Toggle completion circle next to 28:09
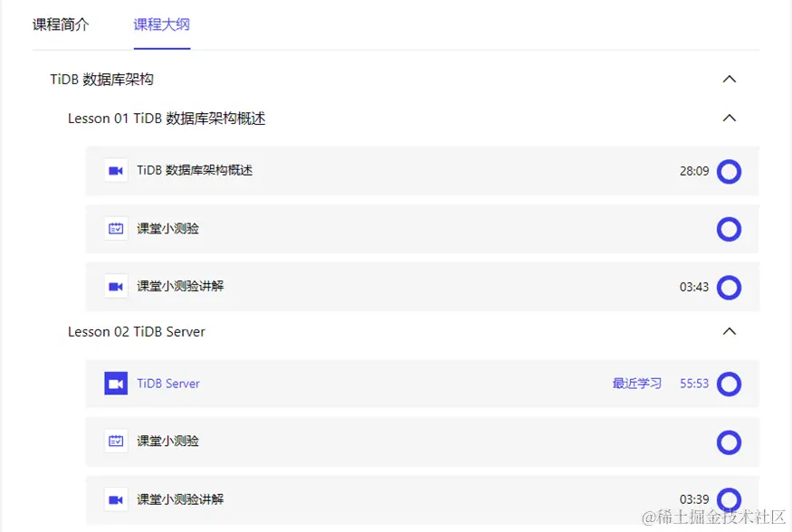 (729, 172)
